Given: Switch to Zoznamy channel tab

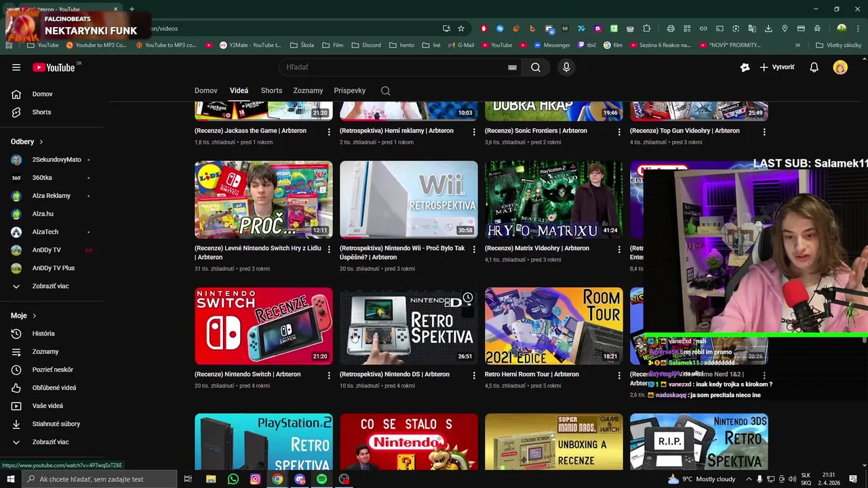Looking at the screenshot, I should click(x=308, y=91).
